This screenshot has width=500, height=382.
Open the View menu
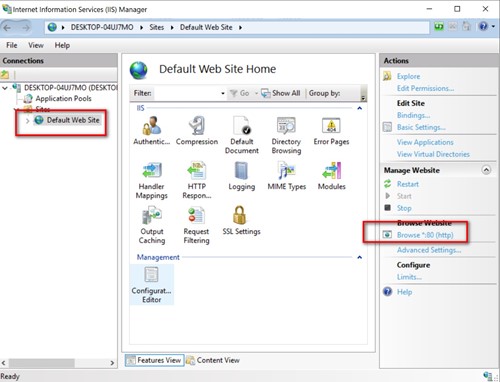click(36, 45)
